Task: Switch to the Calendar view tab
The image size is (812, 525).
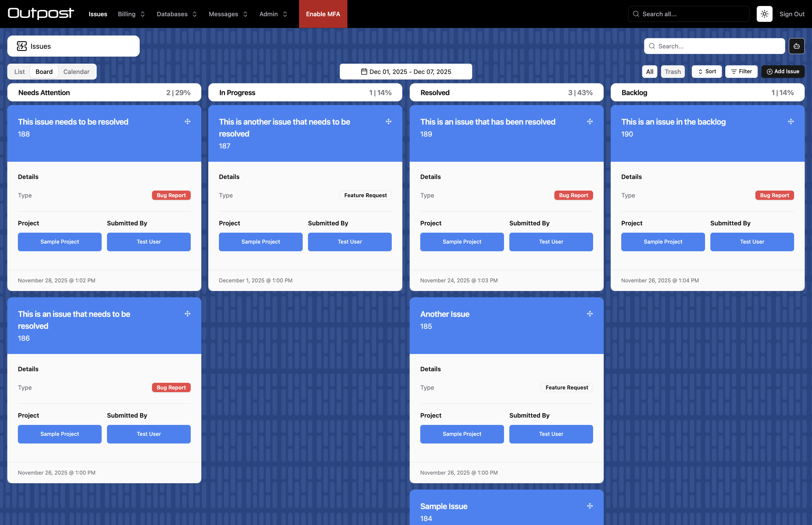Action: pyautogui.click(x=76, y=72)
